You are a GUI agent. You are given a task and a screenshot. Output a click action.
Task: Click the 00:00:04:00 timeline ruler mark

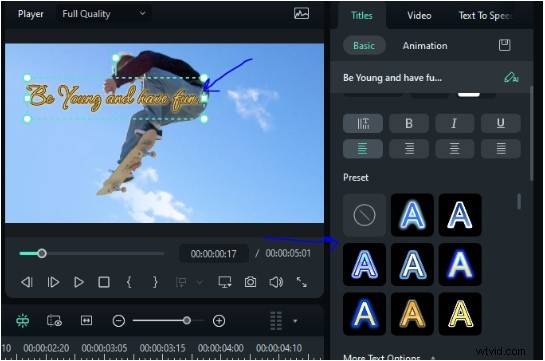[x=220, y=348]
